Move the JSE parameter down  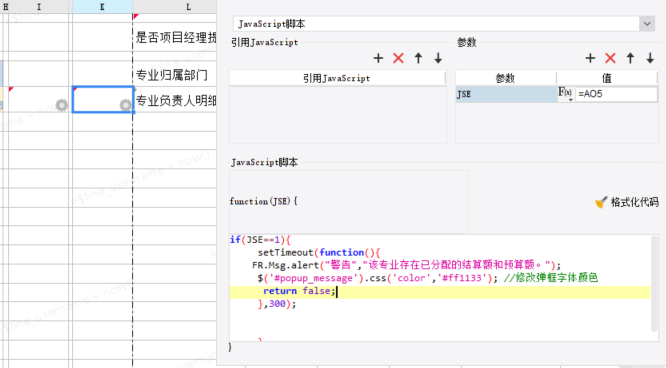[650, 58]
